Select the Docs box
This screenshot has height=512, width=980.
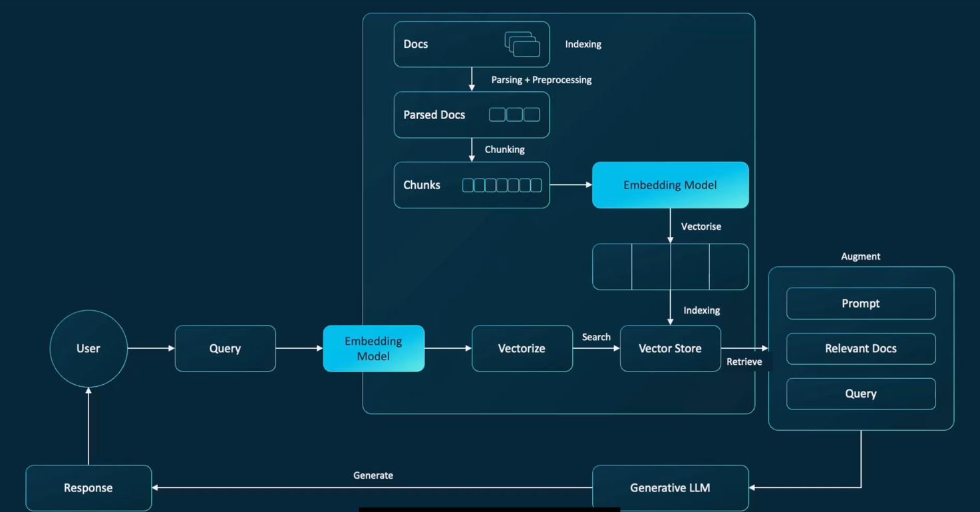pos(472,44)
